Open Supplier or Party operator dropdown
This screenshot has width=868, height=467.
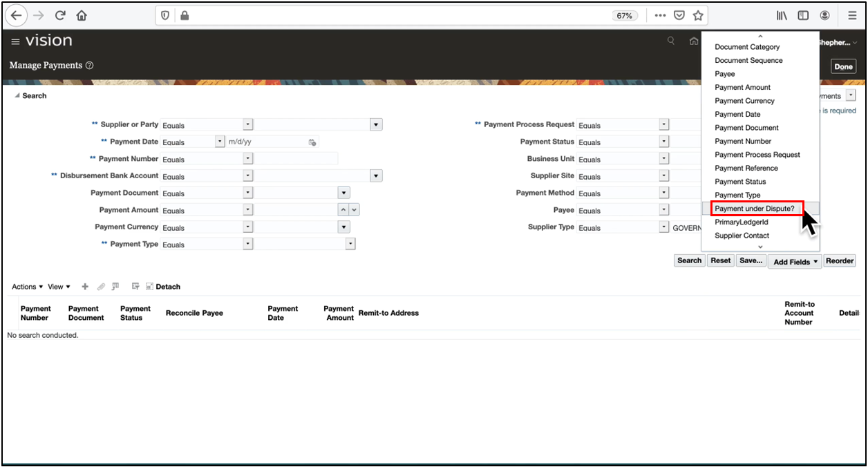point(247,125)
